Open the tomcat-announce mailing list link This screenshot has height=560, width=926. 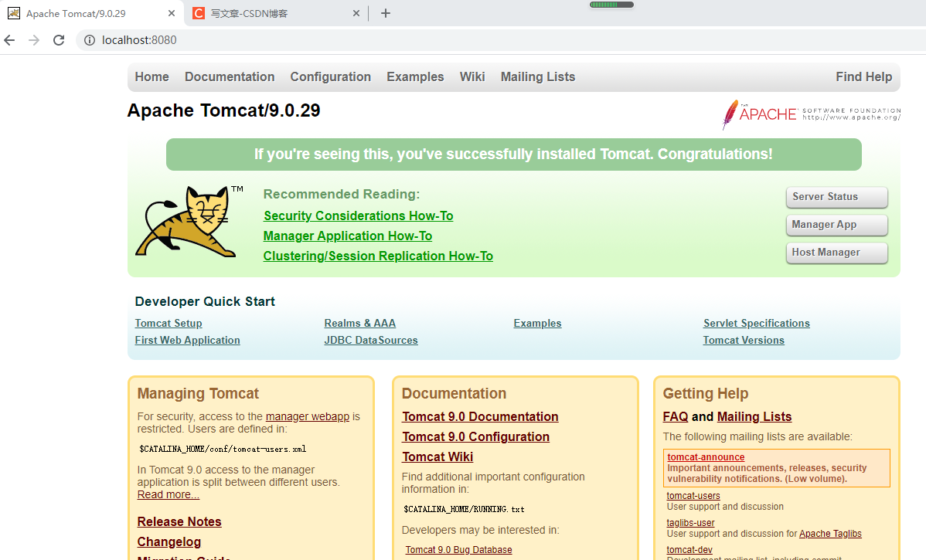[x=706, y=457]
